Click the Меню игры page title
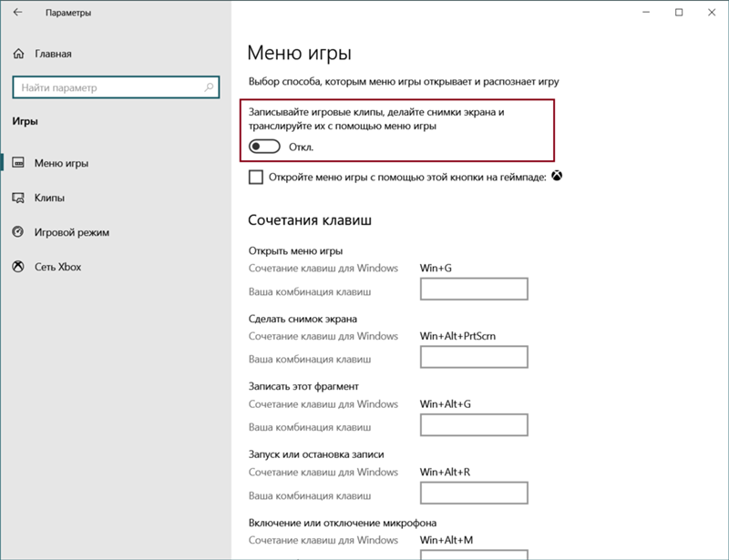 [x=299, y=53]
